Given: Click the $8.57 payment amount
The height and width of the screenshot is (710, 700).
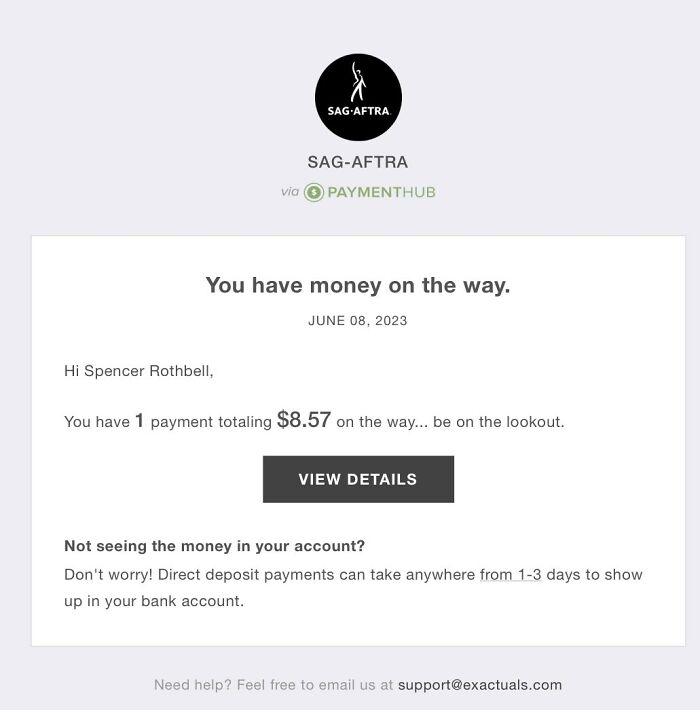Looking at the screenshot, I should tap(304, 420).
